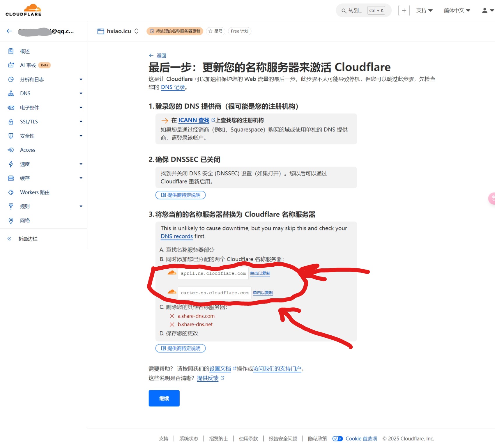Click the network (网络) location pin icon
The width and height of the screenshot is (495, 448).
11,221
